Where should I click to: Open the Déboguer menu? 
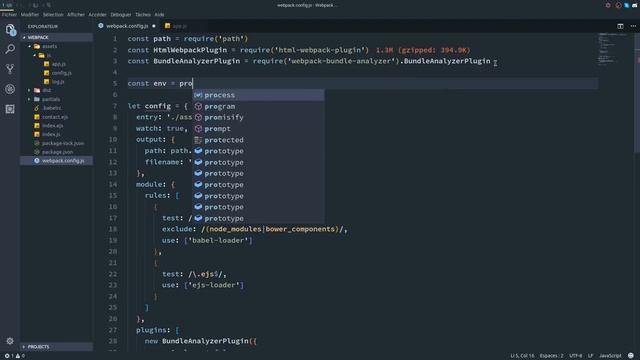(121, 15)
